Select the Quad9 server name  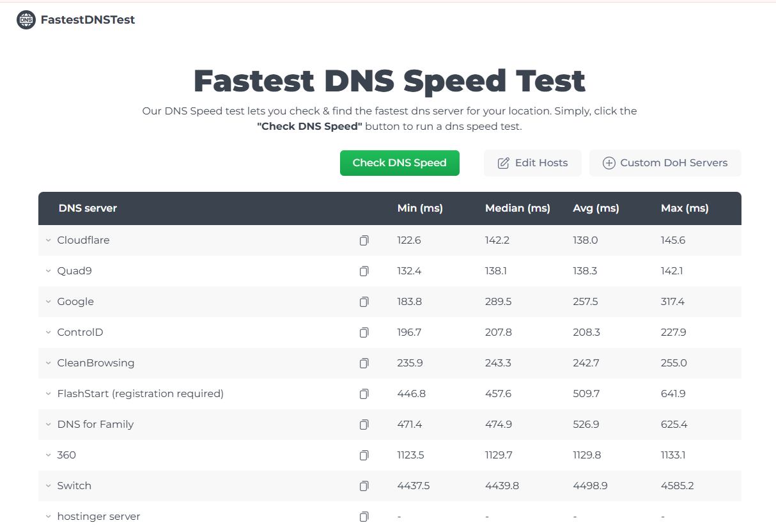click(x=74, y=271)
